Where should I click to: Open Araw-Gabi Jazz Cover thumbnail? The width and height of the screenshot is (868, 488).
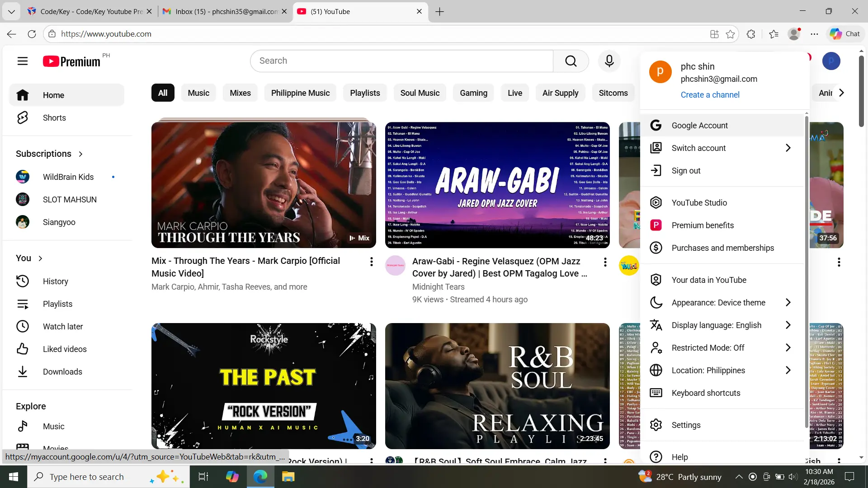point(497,185)
